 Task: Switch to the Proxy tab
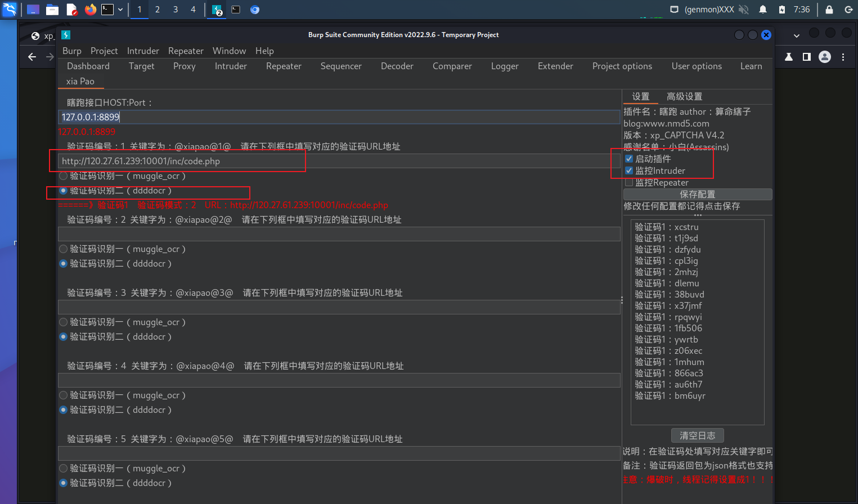(x=185, y=66)
